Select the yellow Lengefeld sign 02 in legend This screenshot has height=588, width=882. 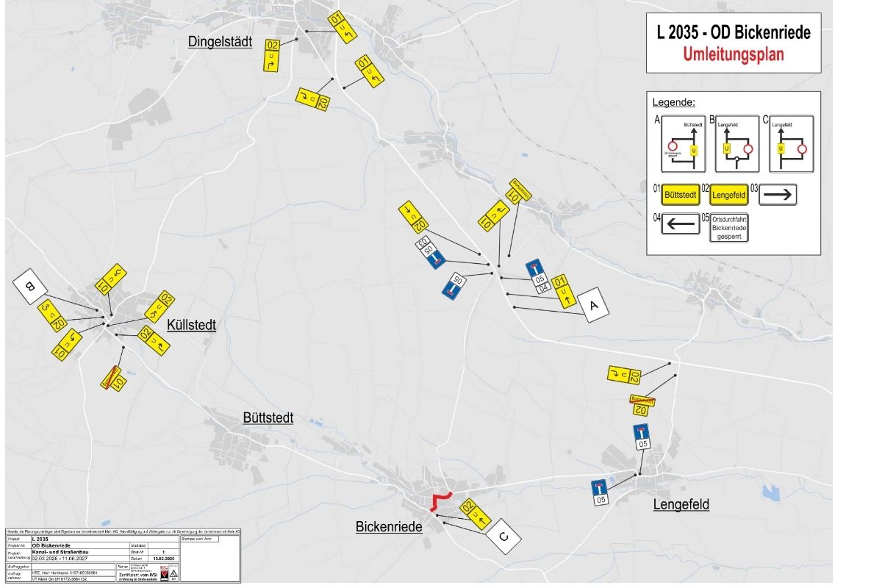[x=728, y=196]
